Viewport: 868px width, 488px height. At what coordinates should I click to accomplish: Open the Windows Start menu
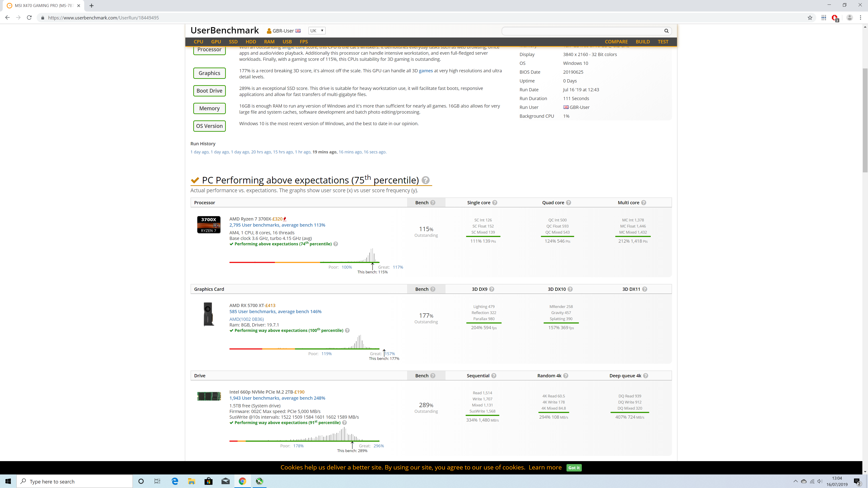point(8,481)
